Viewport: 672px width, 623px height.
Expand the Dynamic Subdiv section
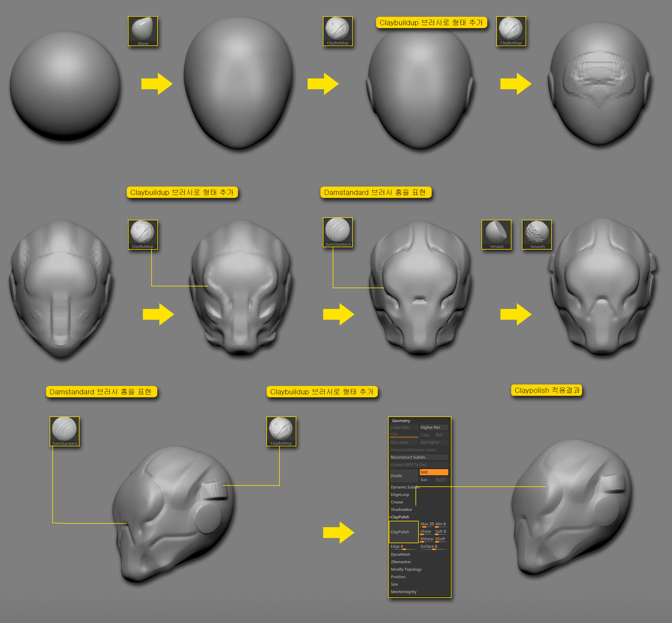405,487
